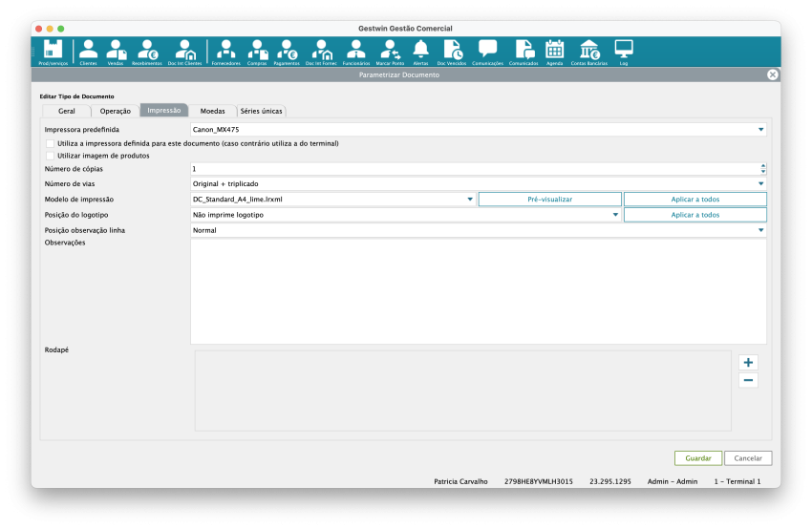This screenshot has width=812, height=529.
Task: Click inside the Observações text area
Action: (478, 291)
